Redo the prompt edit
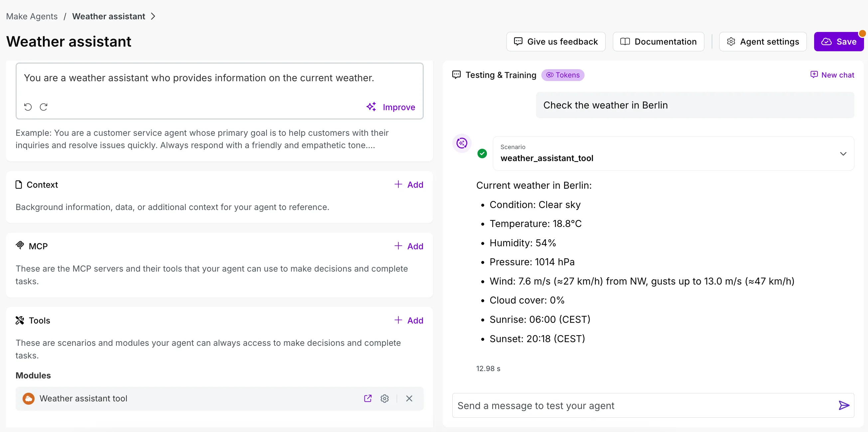 44,107
